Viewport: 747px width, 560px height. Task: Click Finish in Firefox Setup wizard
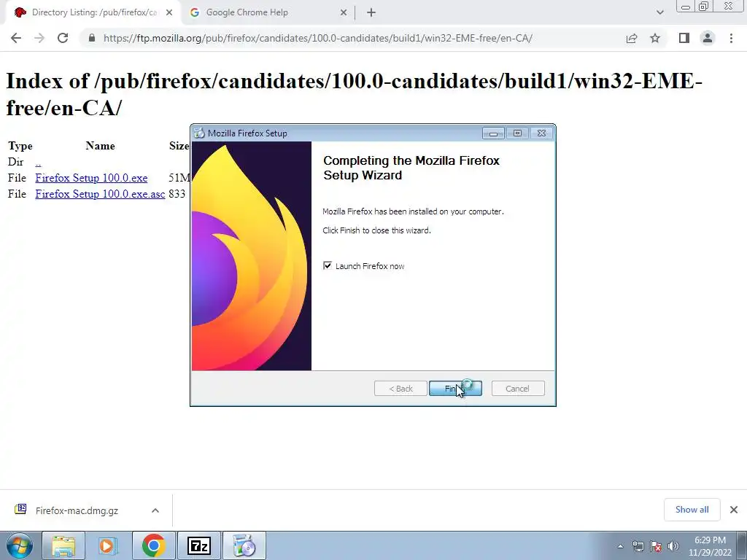click(455, 389)
